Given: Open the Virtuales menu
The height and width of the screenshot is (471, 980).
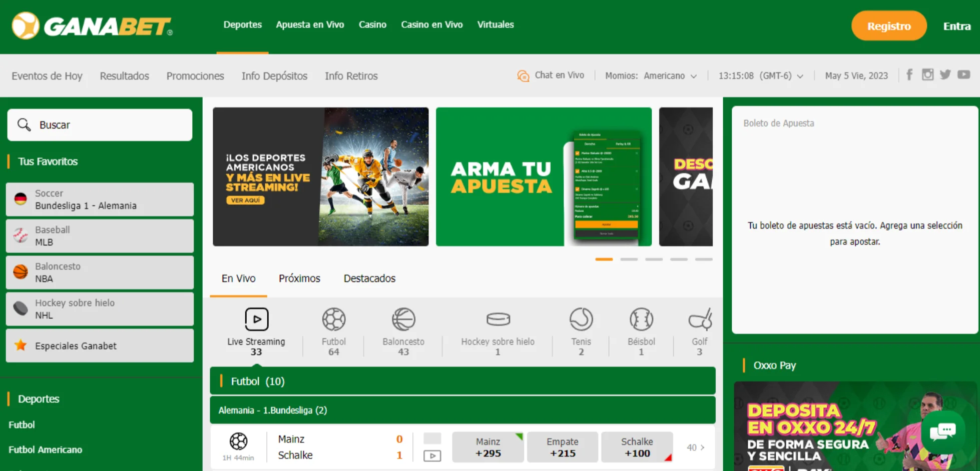Looking at the screenshot, I should pos(496,24).
